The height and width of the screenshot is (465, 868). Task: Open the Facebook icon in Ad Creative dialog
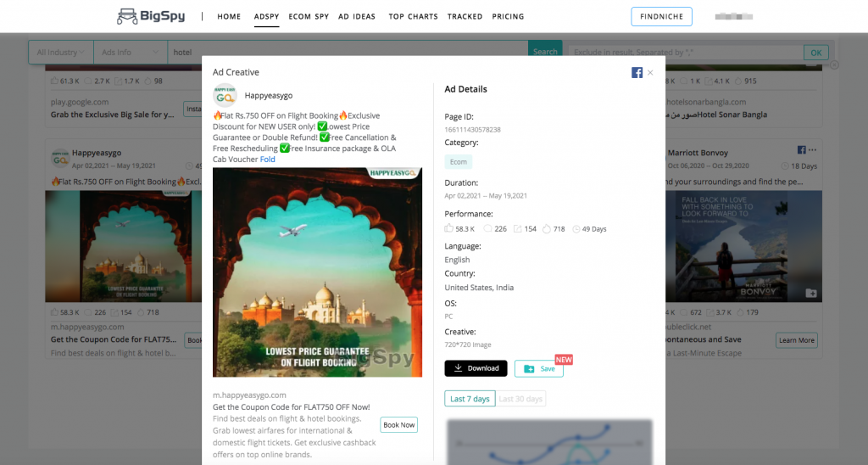point(637,73)
